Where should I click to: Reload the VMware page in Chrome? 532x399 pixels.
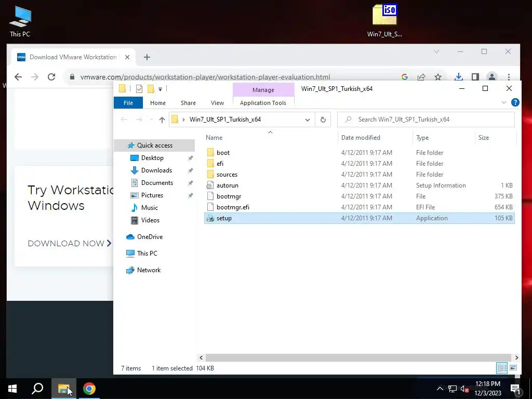[x=51, y=77]
